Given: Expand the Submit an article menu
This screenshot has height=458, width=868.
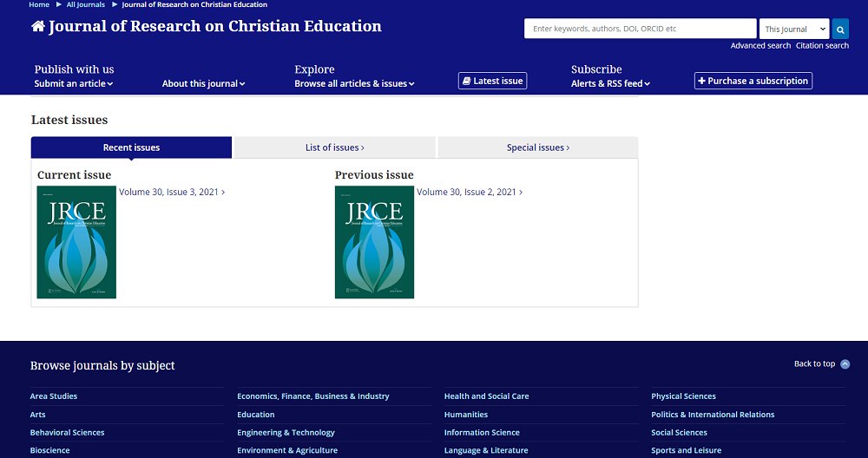Looking at the screenshot, I should pyautogui.click(x=74, y=83).
